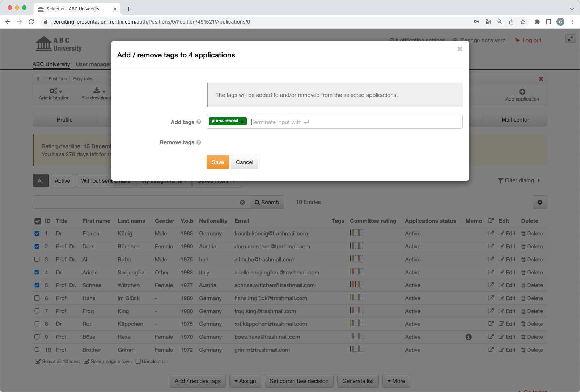
Task: Check row 10 Brother Grimm
Action: 37,350
